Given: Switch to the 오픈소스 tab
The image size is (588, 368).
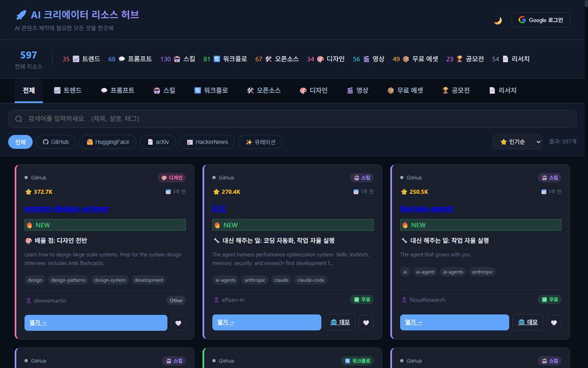Looking at the screenshot, I should [264, 90].
